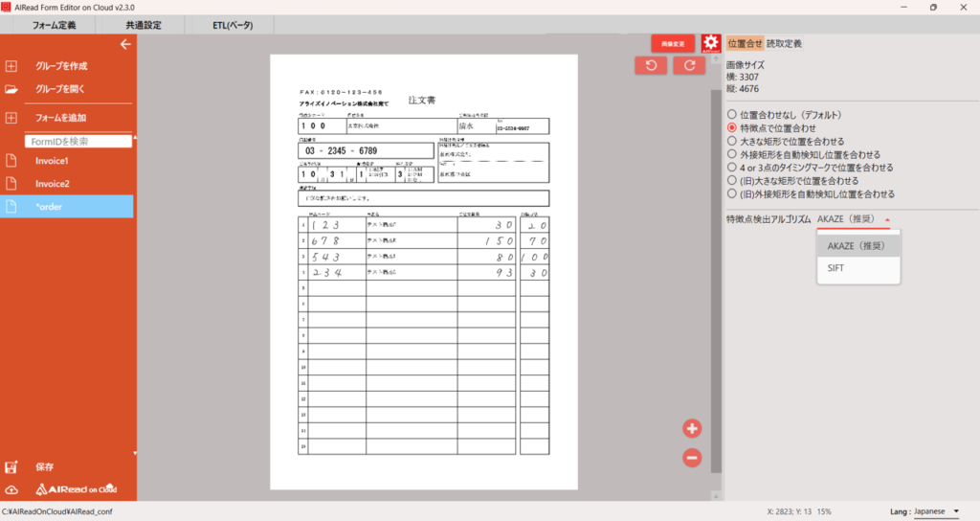This screenshot has width=980, height=521.
Task: Zoom out with the minus button
Action: (x=692, y=458)
